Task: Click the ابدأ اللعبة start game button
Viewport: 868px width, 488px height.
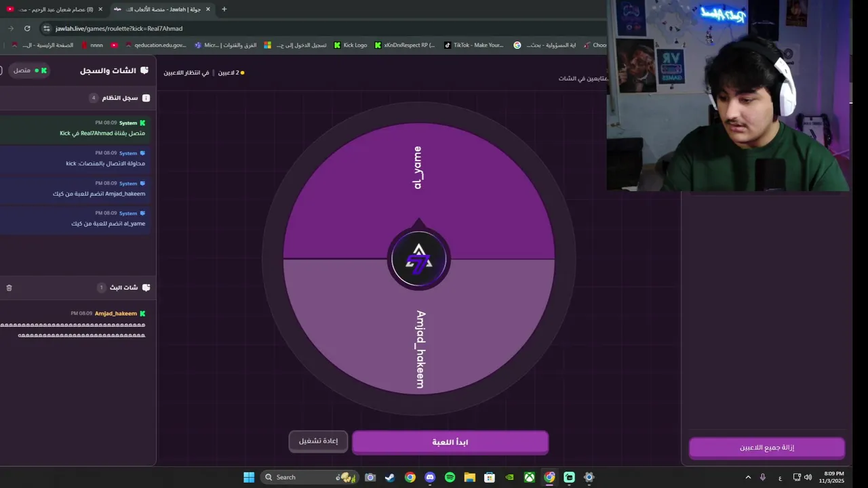Action: [x=450, y=443]
